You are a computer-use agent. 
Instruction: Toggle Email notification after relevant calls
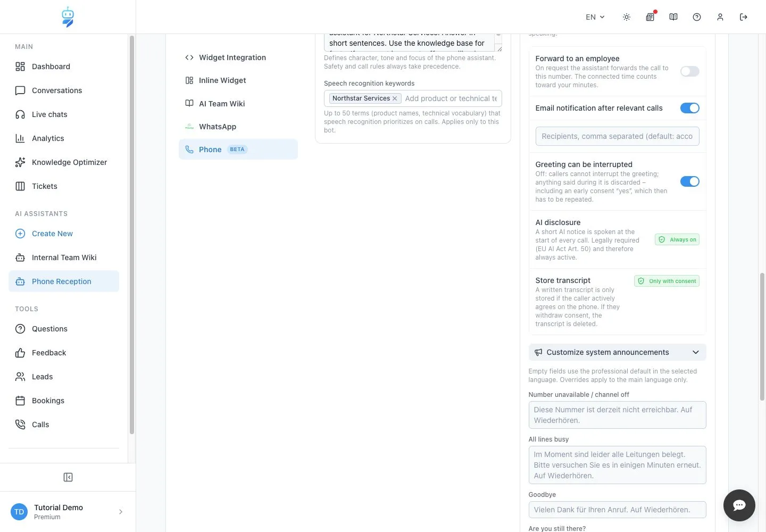tap(690, 108)
